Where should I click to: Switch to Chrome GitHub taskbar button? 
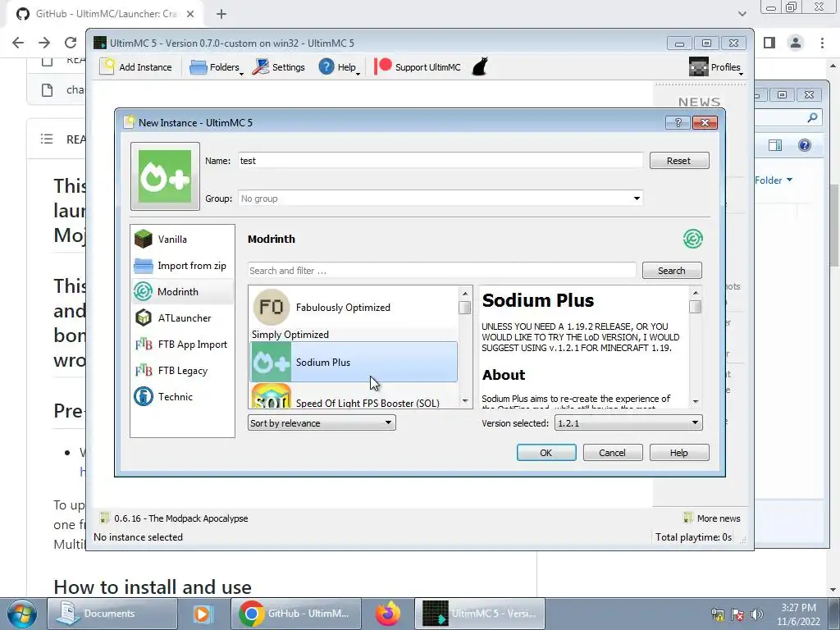click(296, 614)
